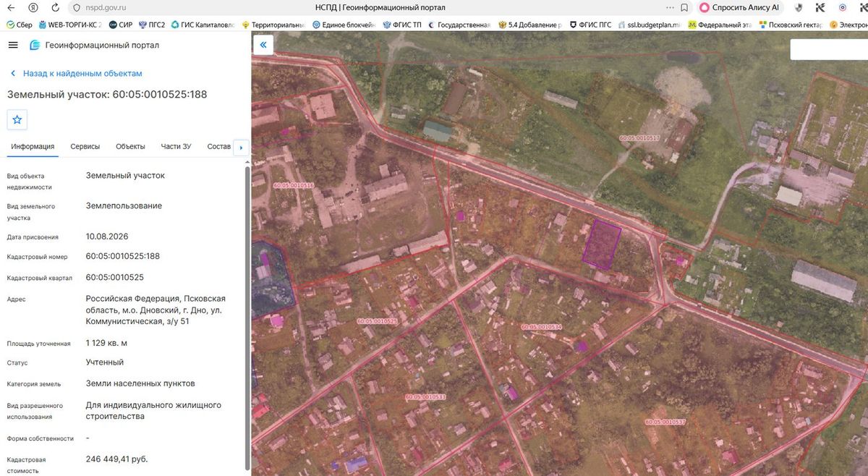
Task: Reload the page with the refresh icon
Action: [x=56, y=7]
